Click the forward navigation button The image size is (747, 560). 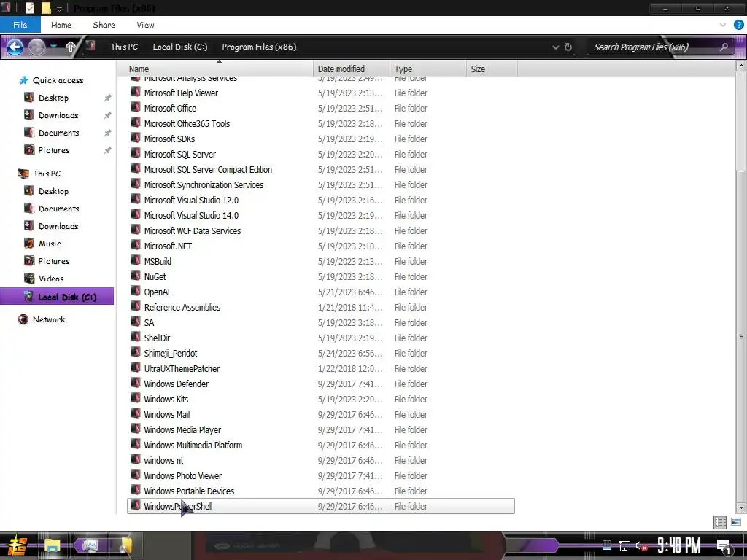[36, 47]
